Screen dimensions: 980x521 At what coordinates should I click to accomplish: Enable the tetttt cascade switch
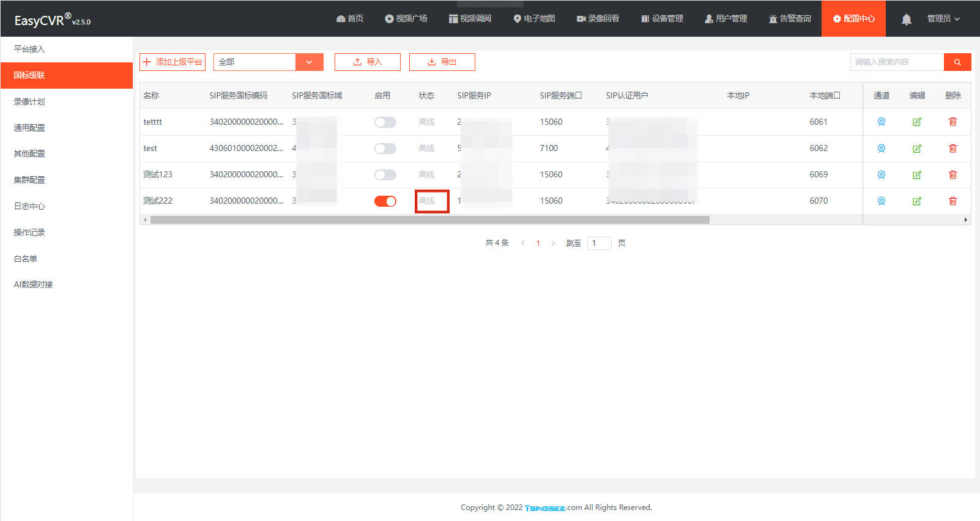pos(385,122)
